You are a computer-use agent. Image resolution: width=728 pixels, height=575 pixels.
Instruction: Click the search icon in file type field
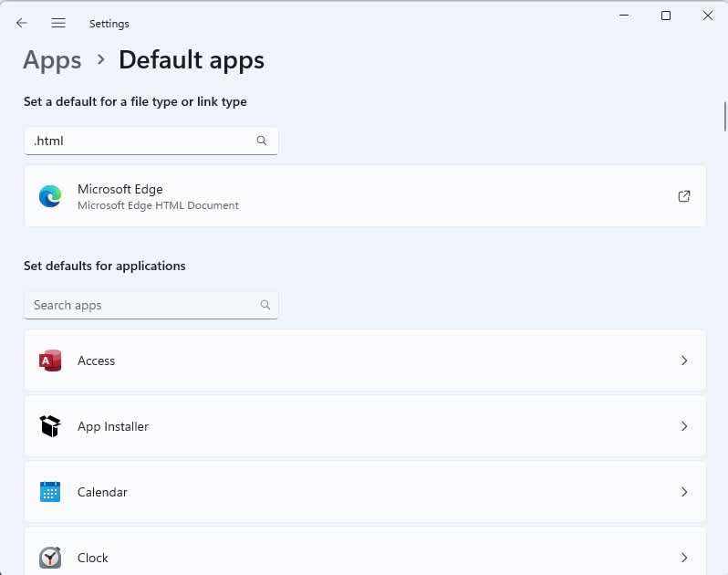pos(262,141)
